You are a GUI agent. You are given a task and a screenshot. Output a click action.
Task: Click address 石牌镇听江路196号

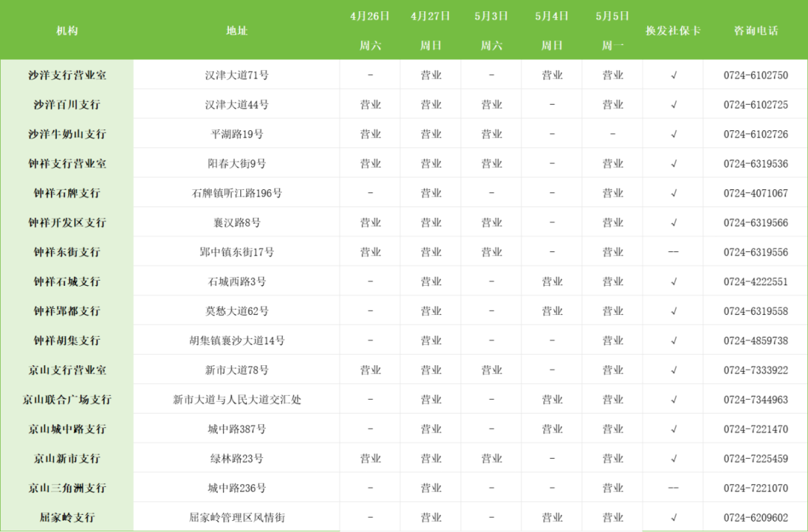point(236,193)
